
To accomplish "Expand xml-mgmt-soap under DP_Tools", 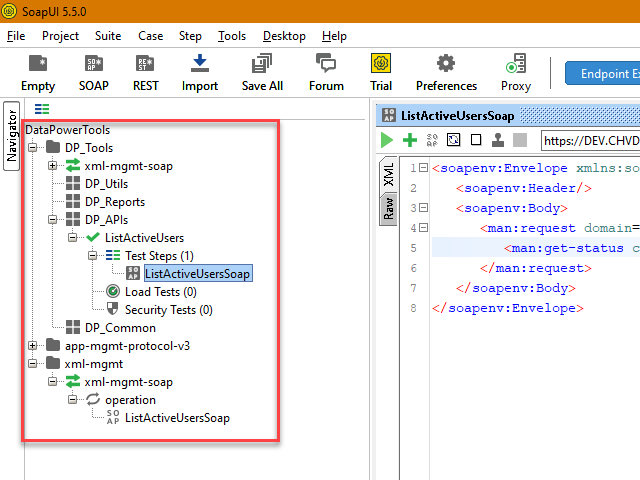I will click(54, 166).
